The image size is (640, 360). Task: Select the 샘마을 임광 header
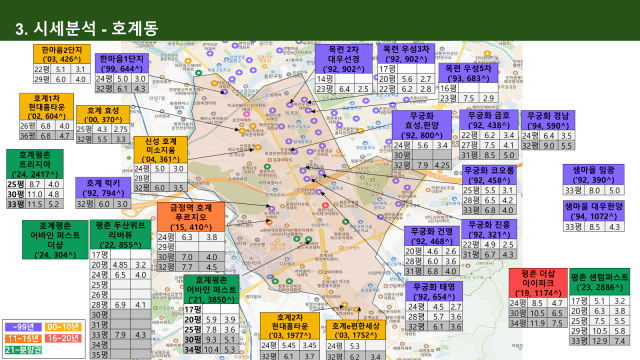coord(593,175)
